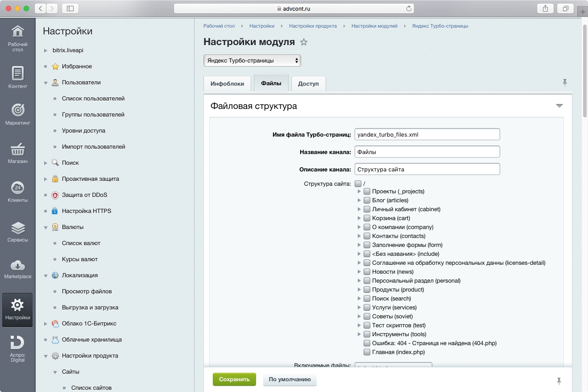Open the Яндекс Турбо-страницы module dropdown
Screen dimensions: 588x392
(252, 60)
